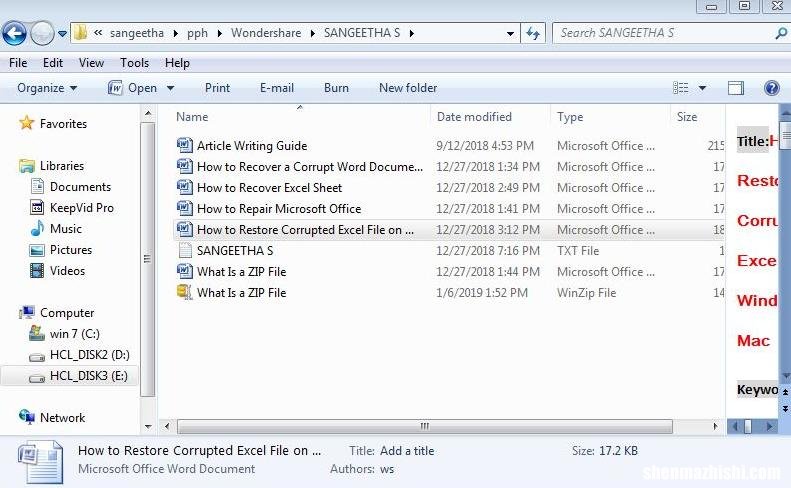Click the Word icon of What Is a ZIP File

185,272
